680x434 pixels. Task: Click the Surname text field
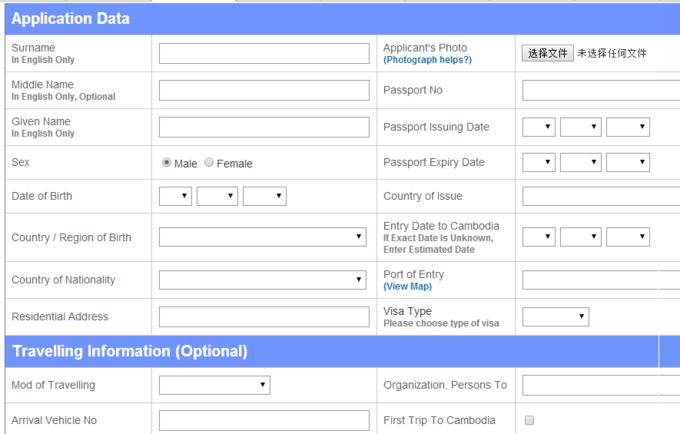(263, 53)
